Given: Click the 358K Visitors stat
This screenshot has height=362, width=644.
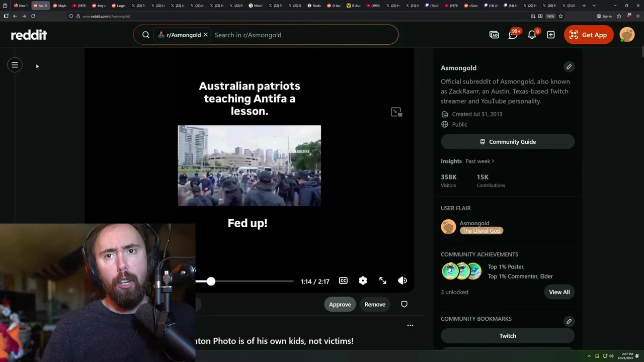Looking at the screenshot, I should tap(449, 181).
